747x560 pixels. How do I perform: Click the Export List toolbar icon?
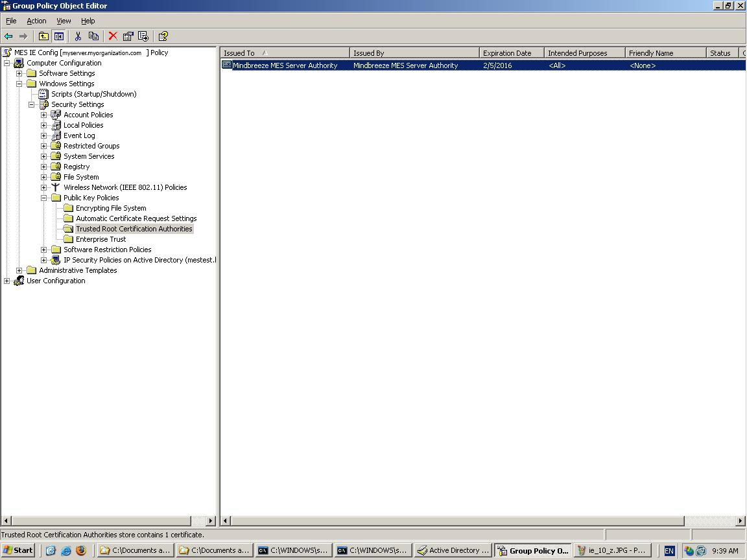click(143, 36)
